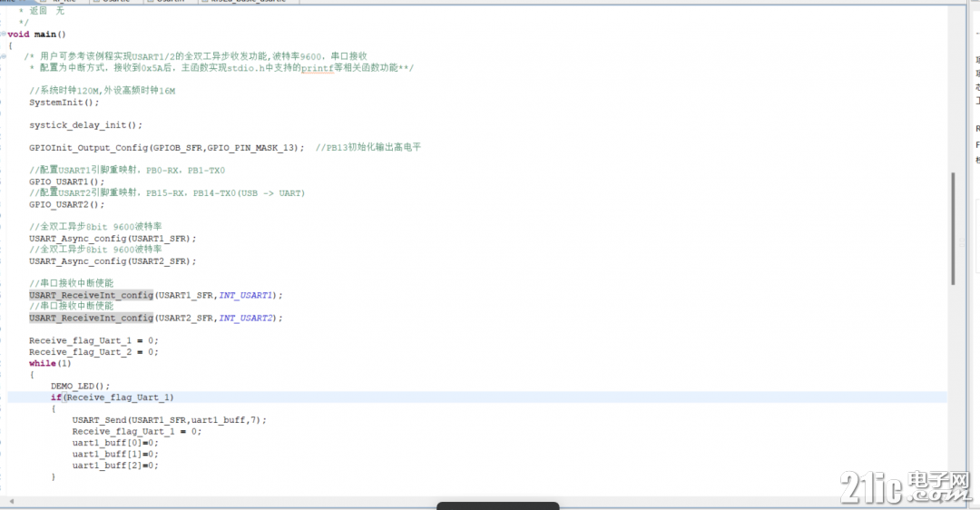Click on the text 'void main()'

coord(36,34)
